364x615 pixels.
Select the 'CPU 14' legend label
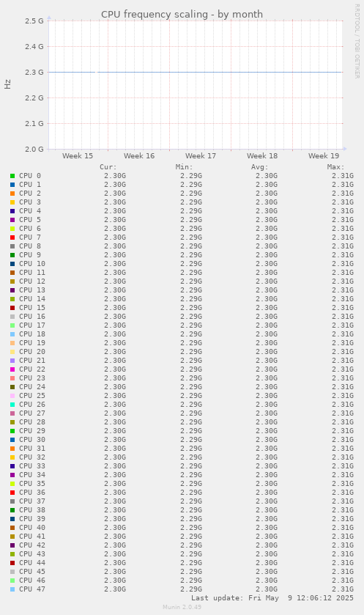click(32, 299)
